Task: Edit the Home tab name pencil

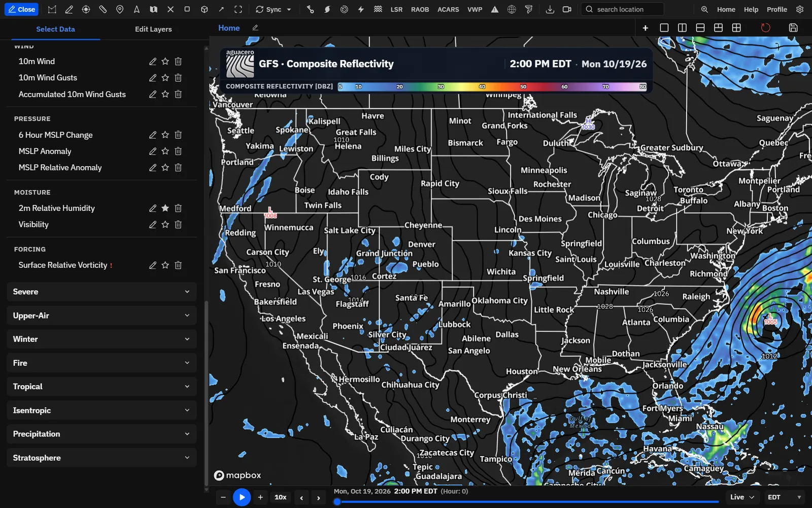Action: (x=255, y=28)
